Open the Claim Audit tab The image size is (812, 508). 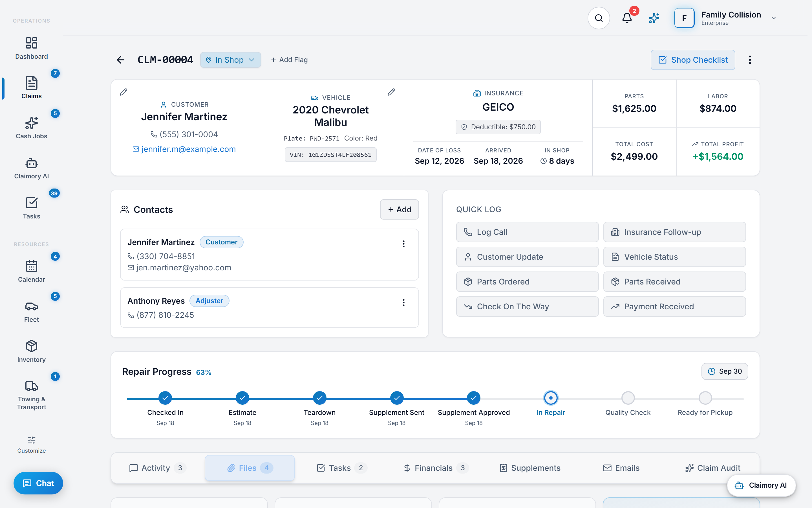click(x=713, y=468)
